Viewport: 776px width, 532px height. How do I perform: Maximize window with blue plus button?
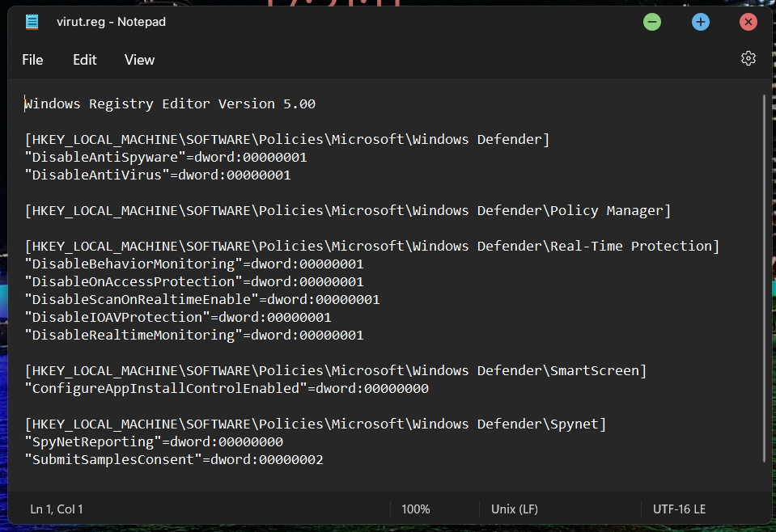[x=700, y=22]
